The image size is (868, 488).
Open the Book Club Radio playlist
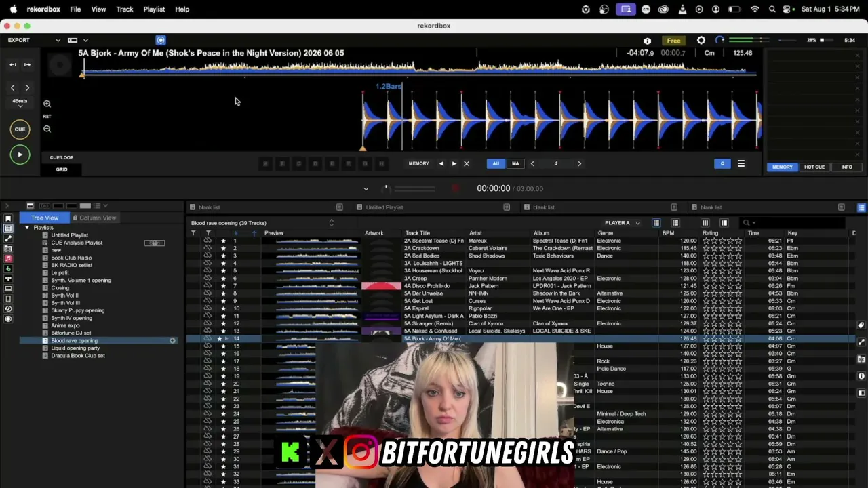pyautogui.click(x=71, y=258)
